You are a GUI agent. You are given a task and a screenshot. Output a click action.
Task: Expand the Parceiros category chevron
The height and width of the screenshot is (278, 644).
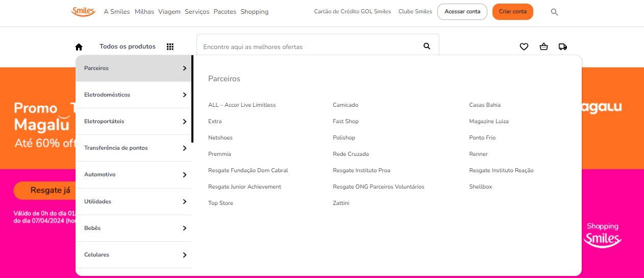(x=185, y=68)
